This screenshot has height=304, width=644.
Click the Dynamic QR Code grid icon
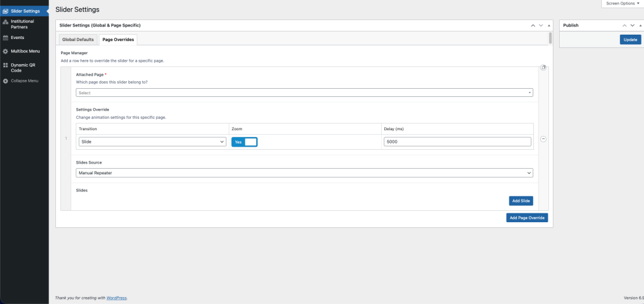(x=6, y=65)
